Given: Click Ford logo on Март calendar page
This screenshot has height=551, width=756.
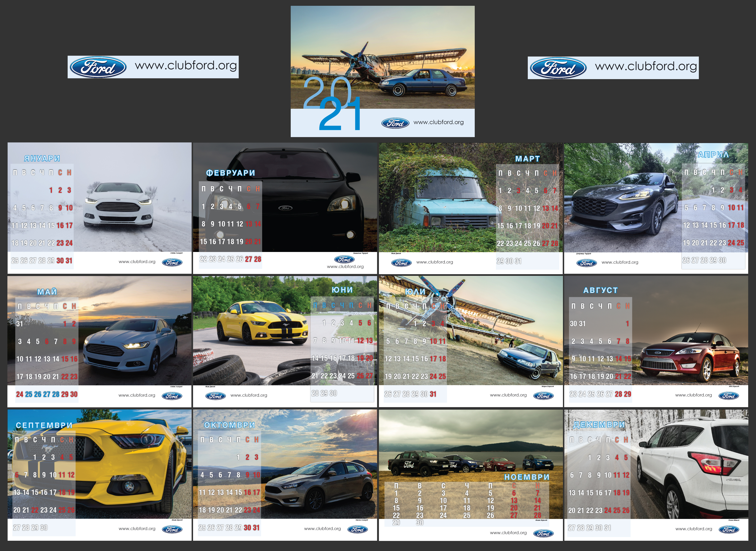Looking at the screenshot, I should pyautogui.click(x=401, y=262).
